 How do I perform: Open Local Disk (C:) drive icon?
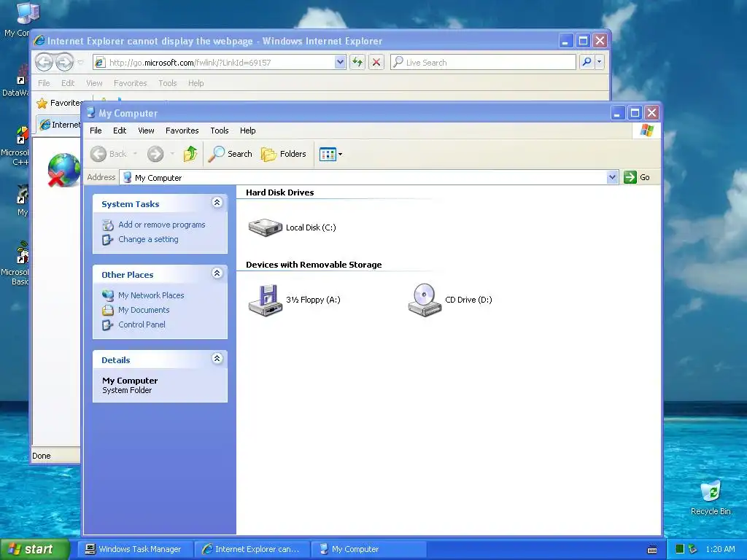click(x=266, y=227)
